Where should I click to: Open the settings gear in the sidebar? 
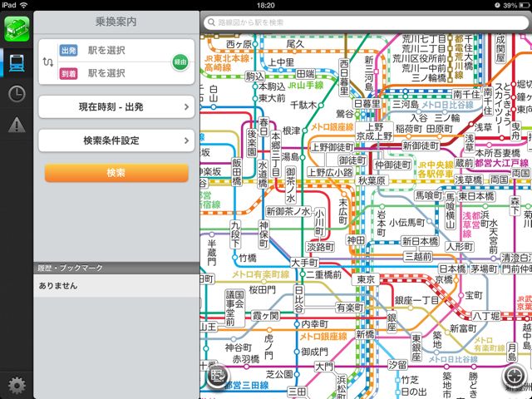(x=17, y=386)
